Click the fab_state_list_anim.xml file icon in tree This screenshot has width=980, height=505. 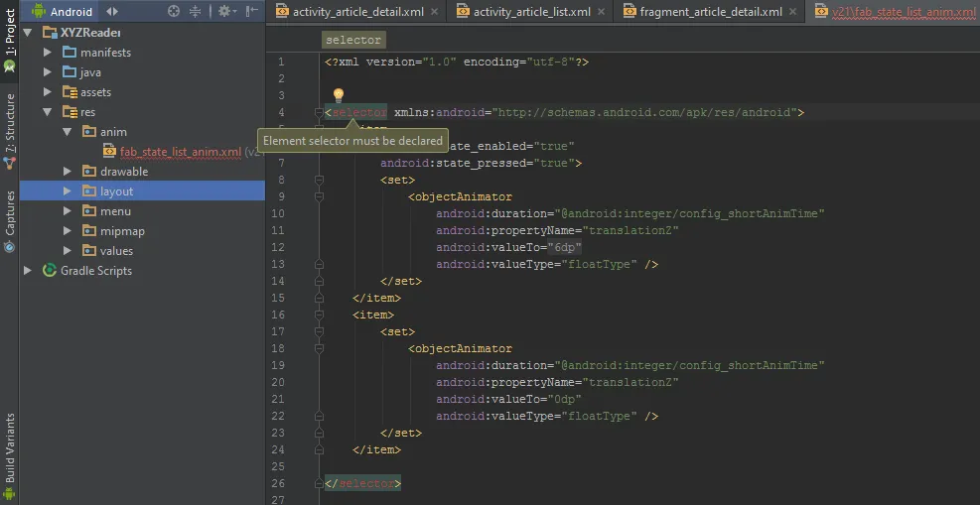pyautogui.click(x=109, y=152)
